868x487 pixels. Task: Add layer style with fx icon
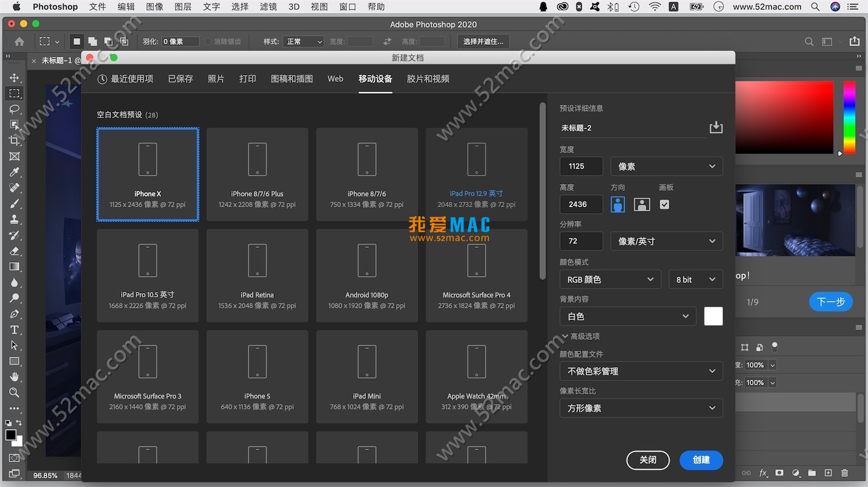point(764,473)
